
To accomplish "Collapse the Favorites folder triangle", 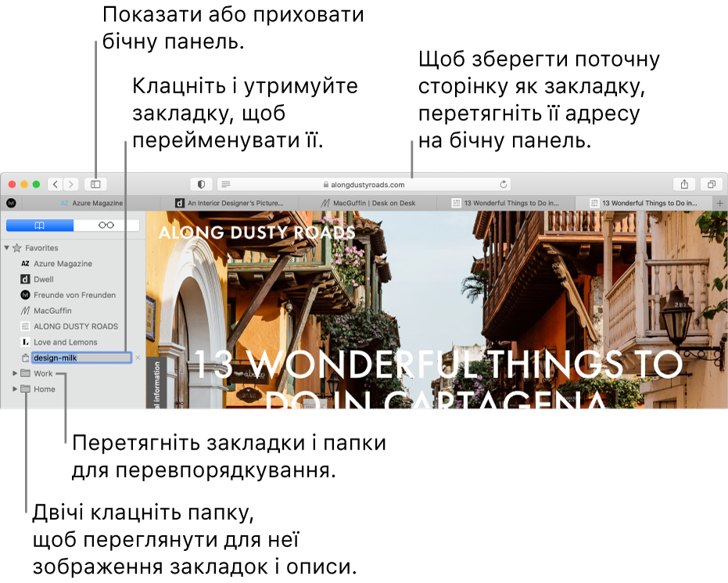I will 7,247.
